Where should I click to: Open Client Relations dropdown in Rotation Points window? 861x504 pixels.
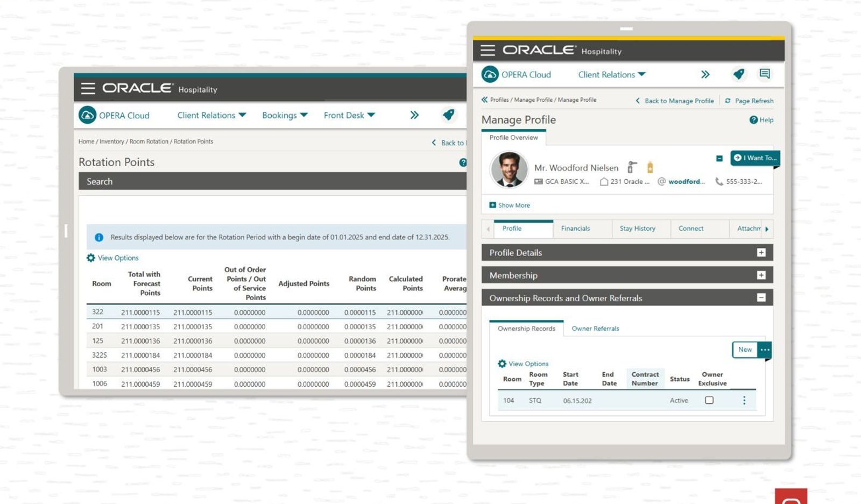(211, 115)
